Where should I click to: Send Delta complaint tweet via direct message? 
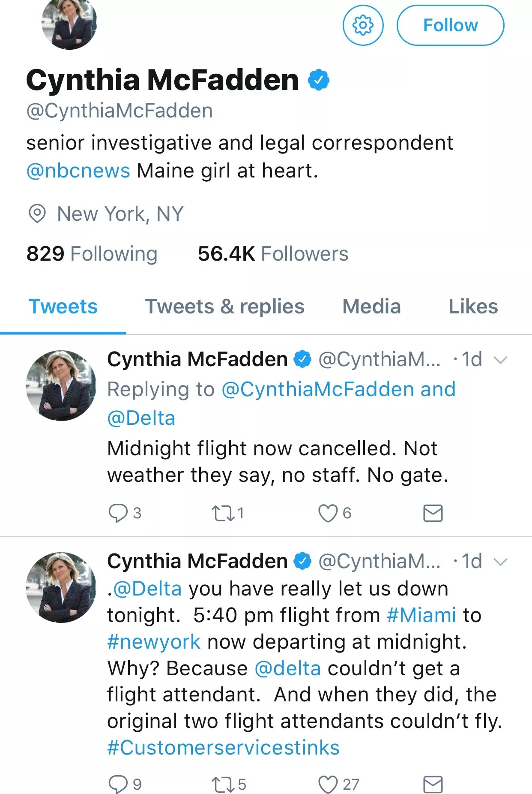[x=433, y=784]
